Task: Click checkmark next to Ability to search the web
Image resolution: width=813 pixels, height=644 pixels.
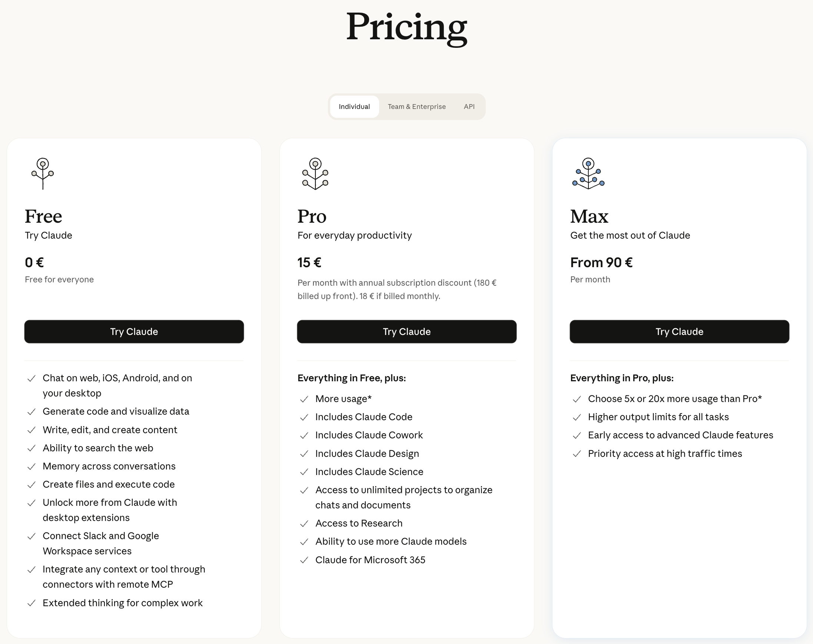Action: (31, 448)
